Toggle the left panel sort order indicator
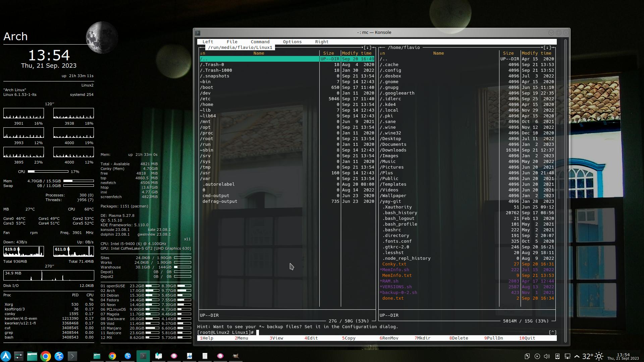 tap(202, 53)
